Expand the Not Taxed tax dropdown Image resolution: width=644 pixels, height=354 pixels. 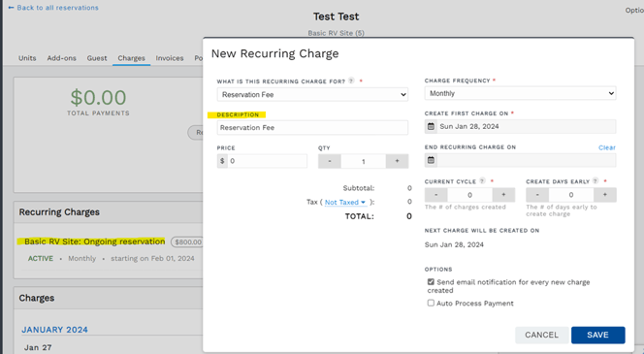345,202
